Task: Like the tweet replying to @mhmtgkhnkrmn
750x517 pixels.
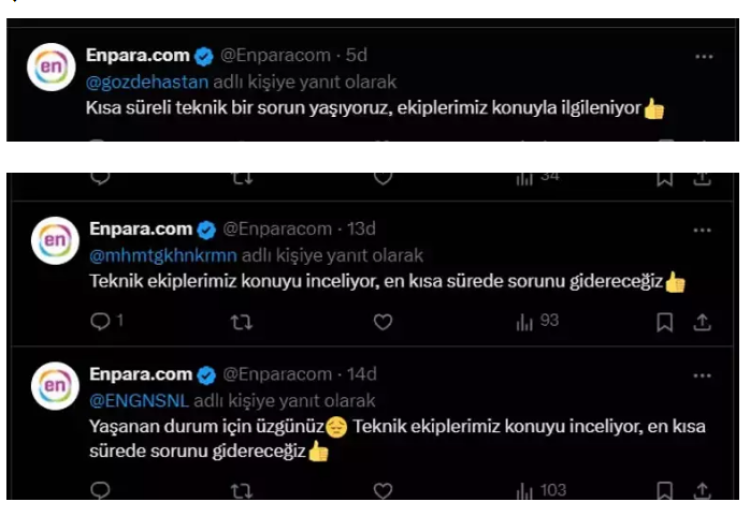Action: click(x=383, y=322)
